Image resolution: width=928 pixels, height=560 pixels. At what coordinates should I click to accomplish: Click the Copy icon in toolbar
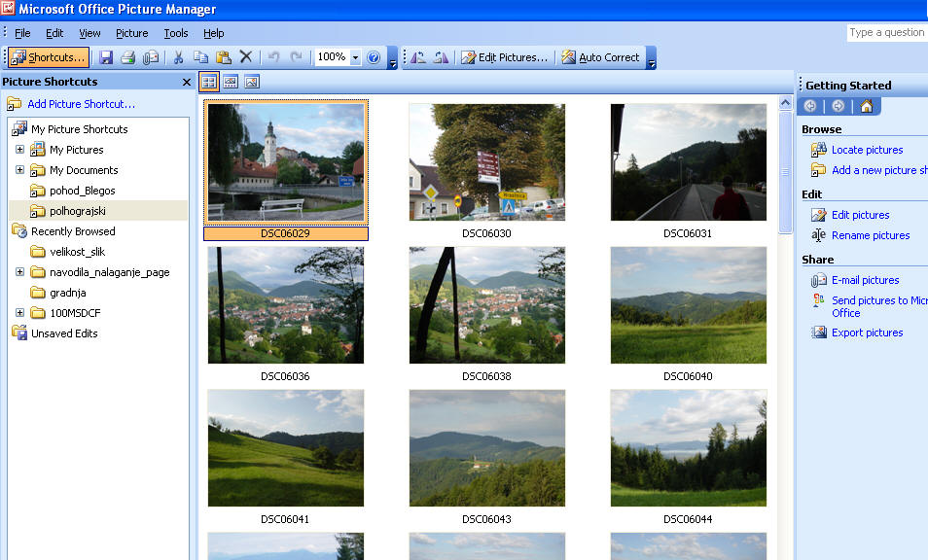tap(200, 57)
